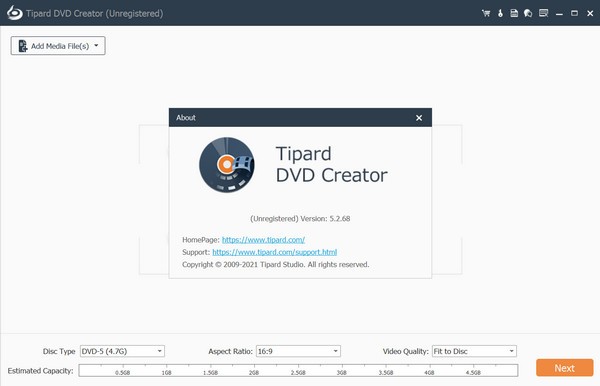Click the Tipard DVD Creator product name text
This screenshot has height=386, width=600.
click(331, 164)
